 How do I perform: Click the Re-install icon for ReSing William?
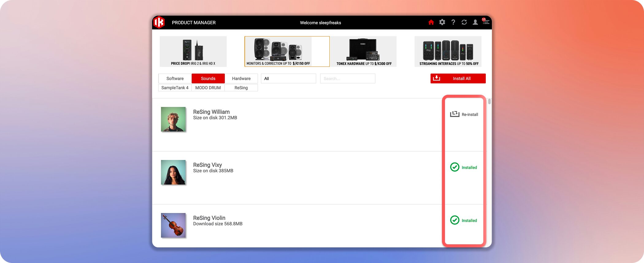click(x=454, y=114)
